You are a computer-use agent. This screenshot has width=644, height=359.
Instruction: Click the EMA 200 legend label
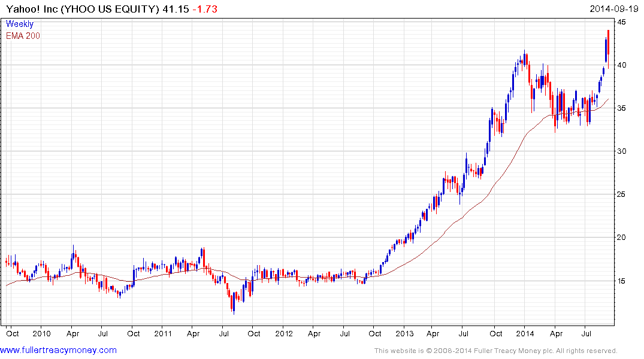23,36
